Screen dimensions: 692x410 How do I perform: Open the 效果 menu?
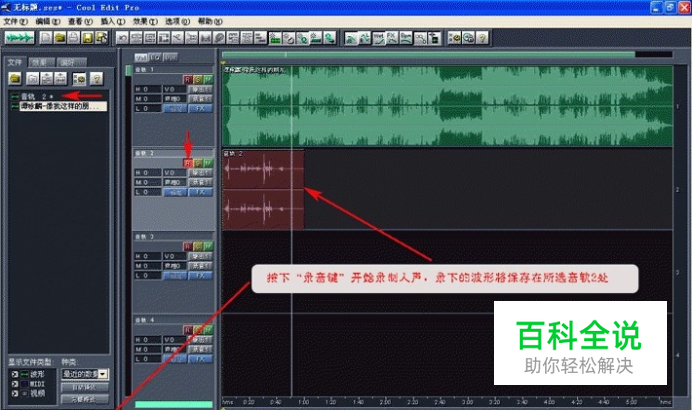[145, 21]
